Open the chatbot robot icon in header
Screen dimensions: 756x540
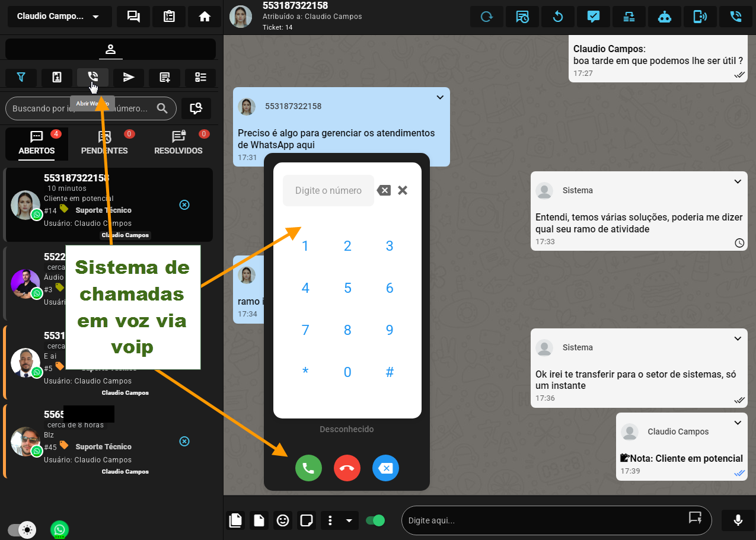click(665, 17)
